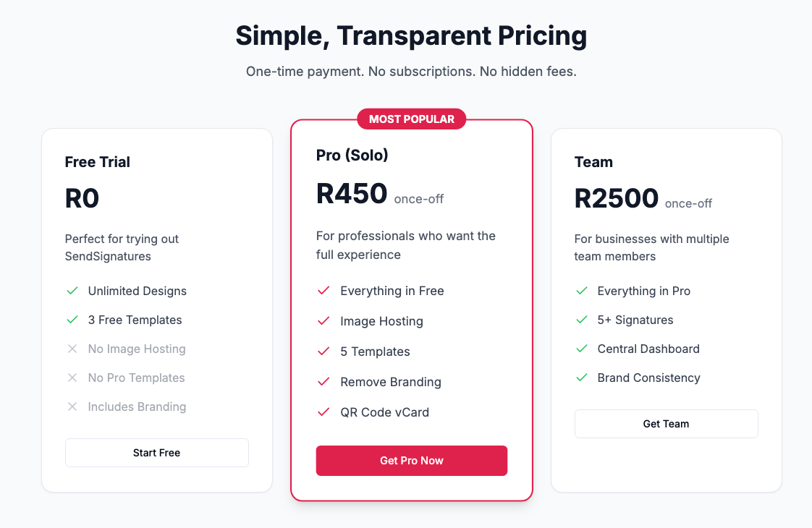Click the checkmark beside 5 Templates
The width and height of the screenshot is (812, 528).
coord(323,352)
